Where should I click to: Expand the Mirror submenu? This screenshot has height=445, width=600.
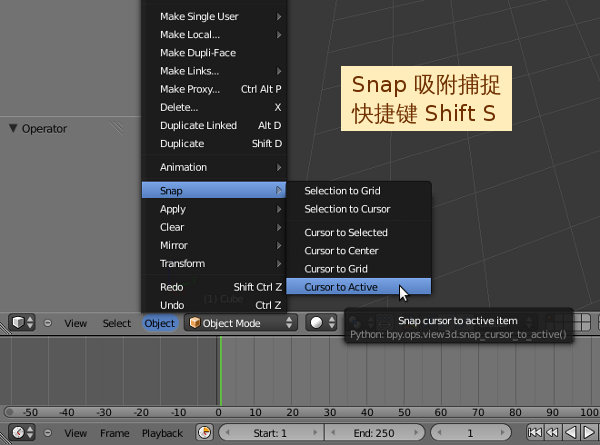214,246
